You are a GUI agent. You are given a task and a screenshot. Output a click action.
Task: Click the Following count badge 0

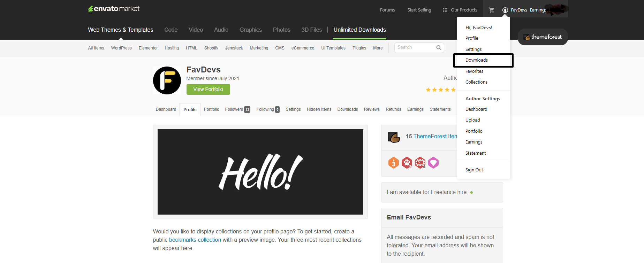(278, 109)
